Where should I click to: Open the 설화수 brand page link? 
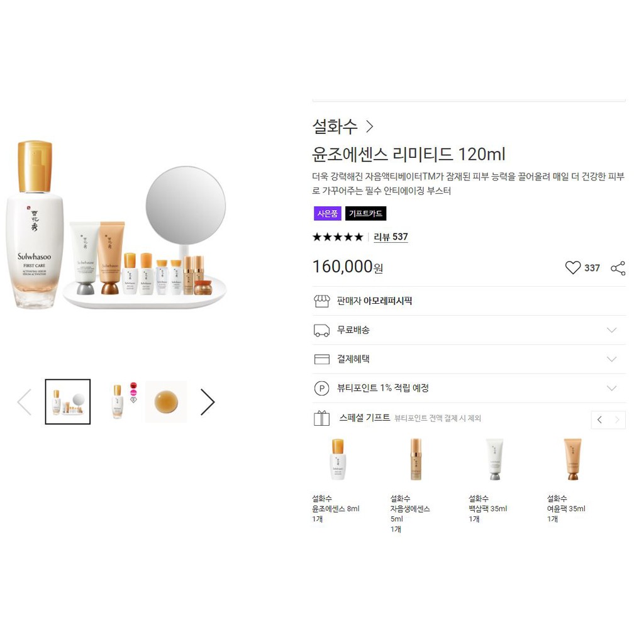[x=343, y=126]
